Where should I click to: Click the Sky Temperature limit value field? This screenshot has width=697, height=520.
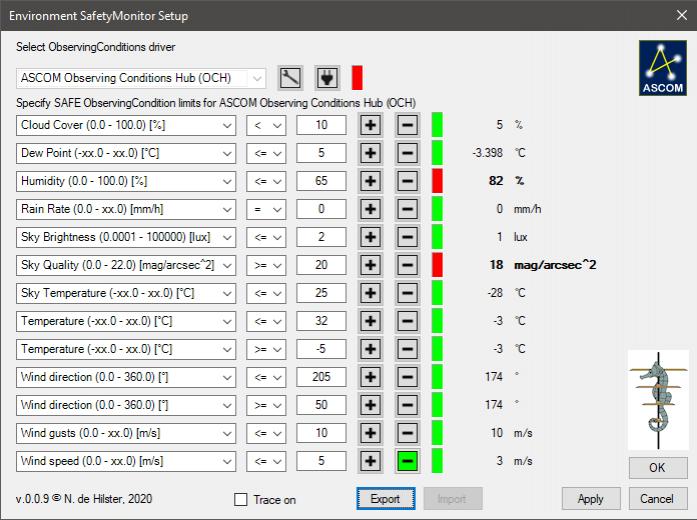pos(321,293)
